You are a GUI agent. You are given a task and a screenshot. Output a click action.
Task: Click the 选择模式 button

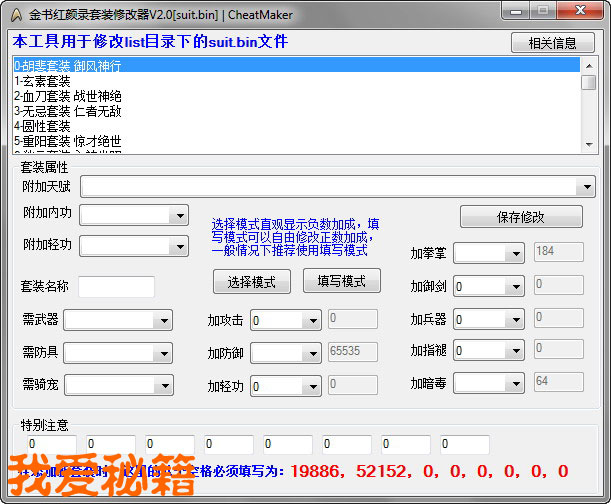(251, 281)
